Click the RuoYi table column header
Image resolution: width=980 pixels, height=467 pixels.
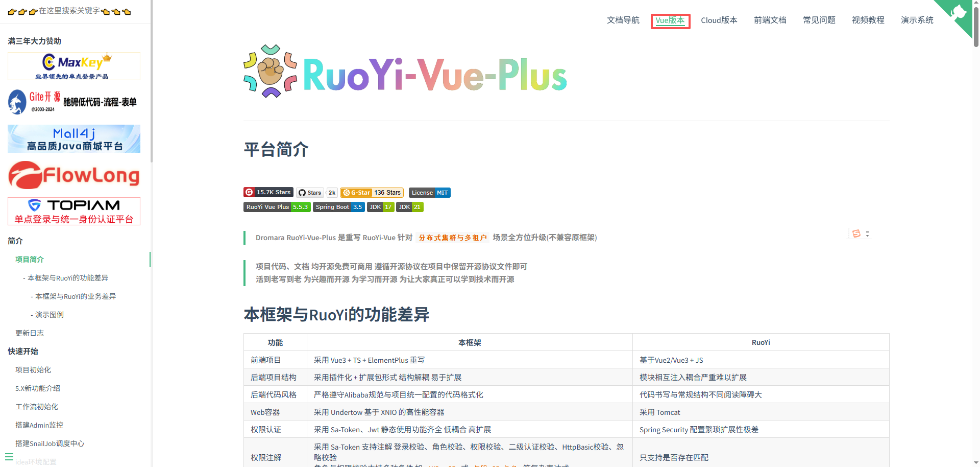[x=761, y=342]
